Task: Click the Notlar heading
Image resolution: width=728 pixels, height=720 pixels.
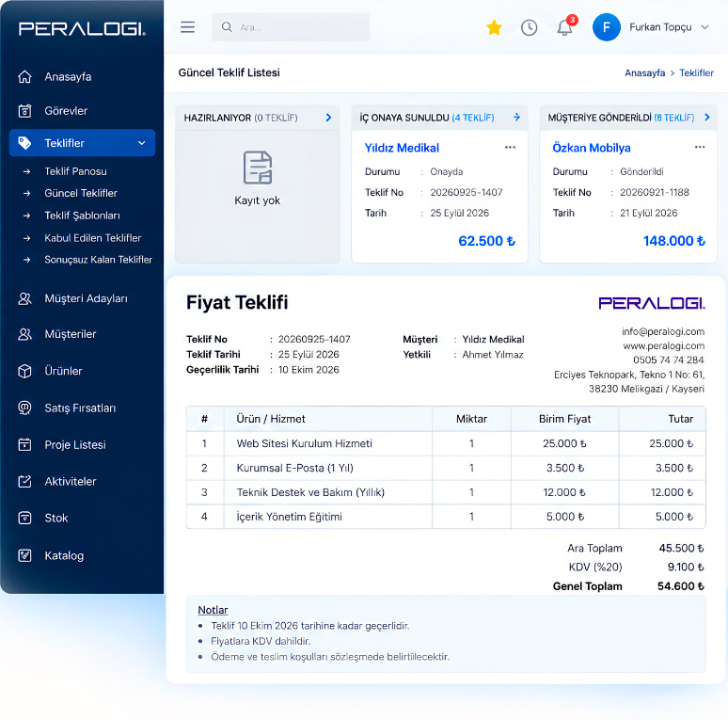Action: point(213,610)
